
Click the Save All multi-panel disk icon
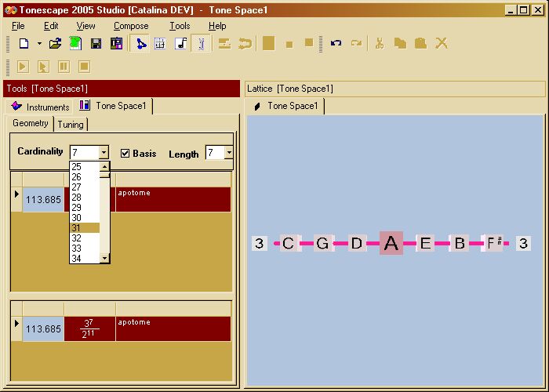click(x=116, y=43)
